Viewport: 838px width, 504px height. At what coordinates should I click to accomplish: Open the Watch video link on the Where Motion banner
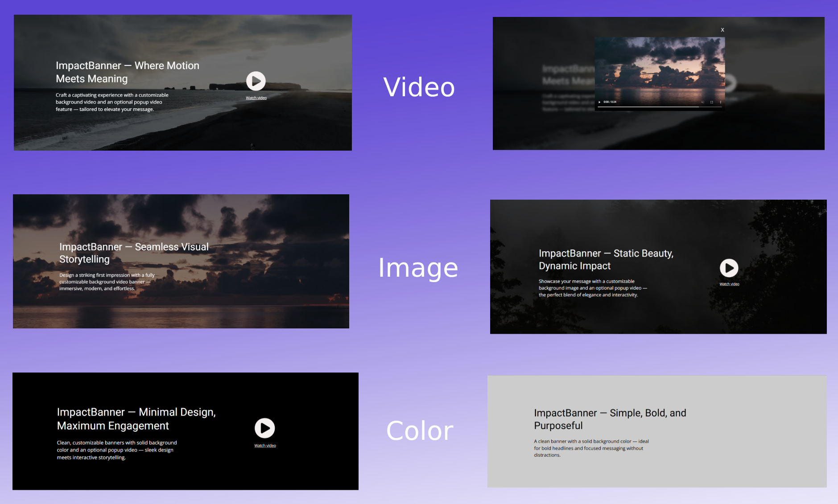click(x=256, y=98)
